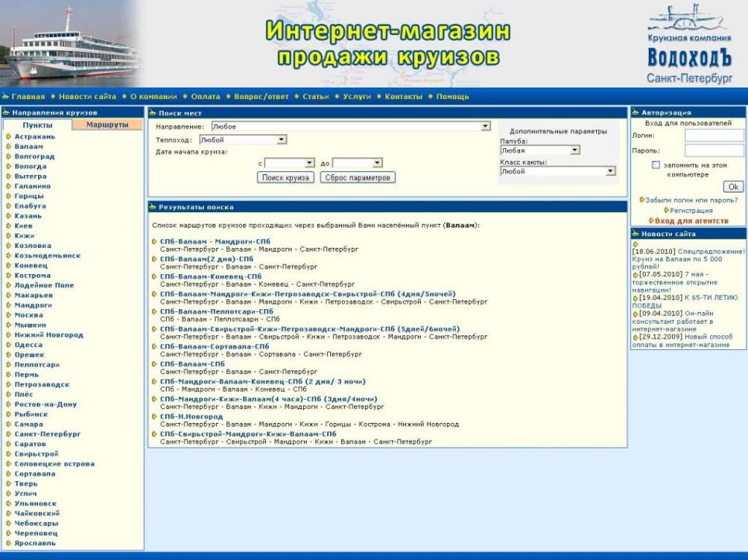The image size is (748, 560).
Task: Open news about Валаам cruise special offer
Action: (688, 259)
